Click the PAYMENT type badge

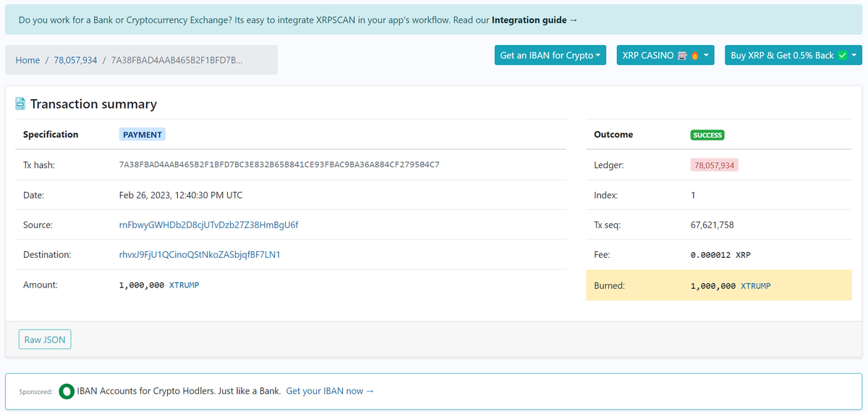pos(142,135)
